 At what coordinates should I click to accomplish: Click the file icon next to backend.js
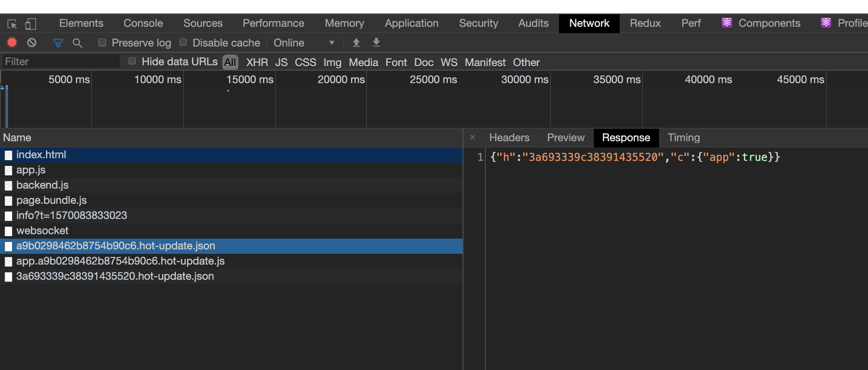pyautogui.click(x=8, y=185)
